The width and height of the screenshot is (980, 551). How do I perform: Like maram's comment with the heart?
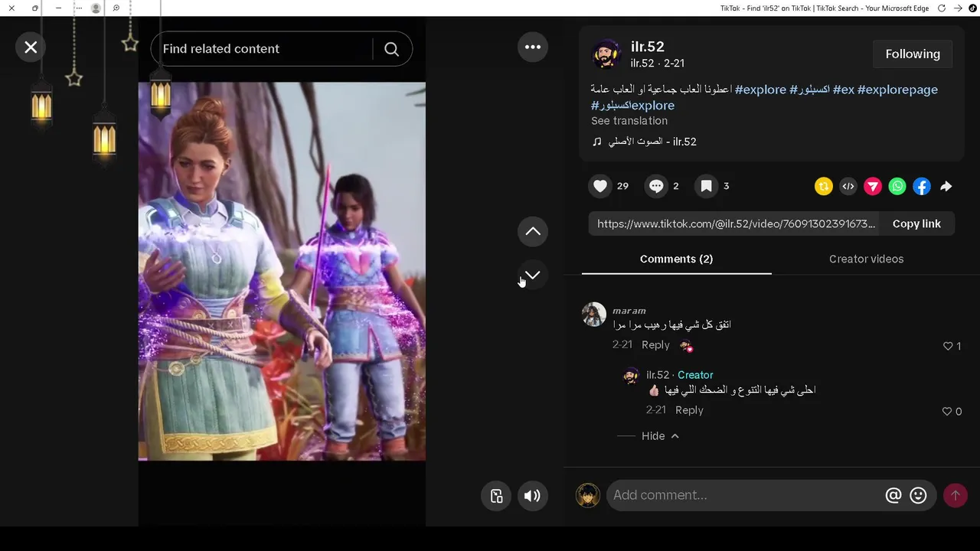tap(948, 346)
